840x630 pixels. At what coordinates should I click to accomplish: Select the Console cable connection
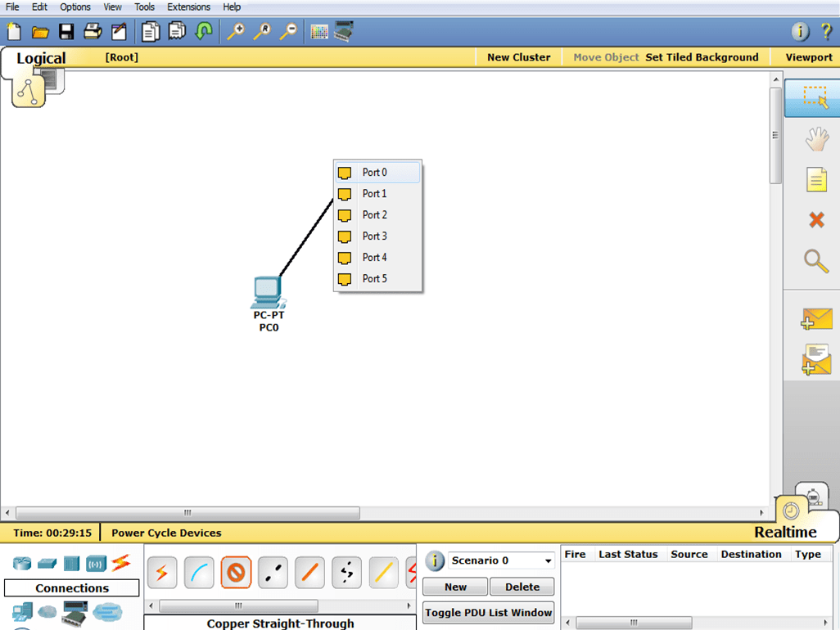click(x=199, y=574)
